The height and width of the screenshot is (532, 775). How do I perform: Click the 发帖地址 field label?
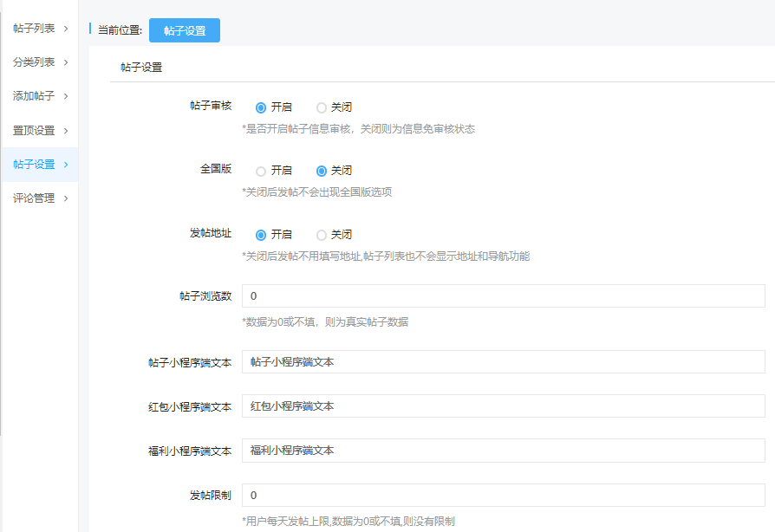(x=211, y=233)
